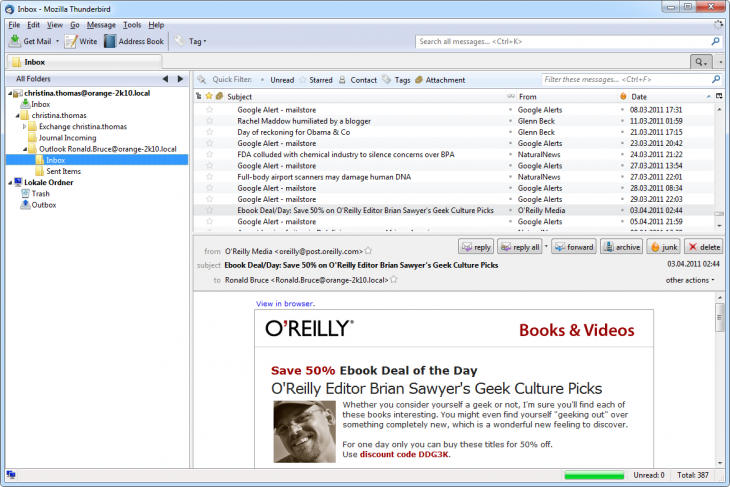Expand the Exchange christina.thomas folder
Screen dimensions: 730x487
25,127
